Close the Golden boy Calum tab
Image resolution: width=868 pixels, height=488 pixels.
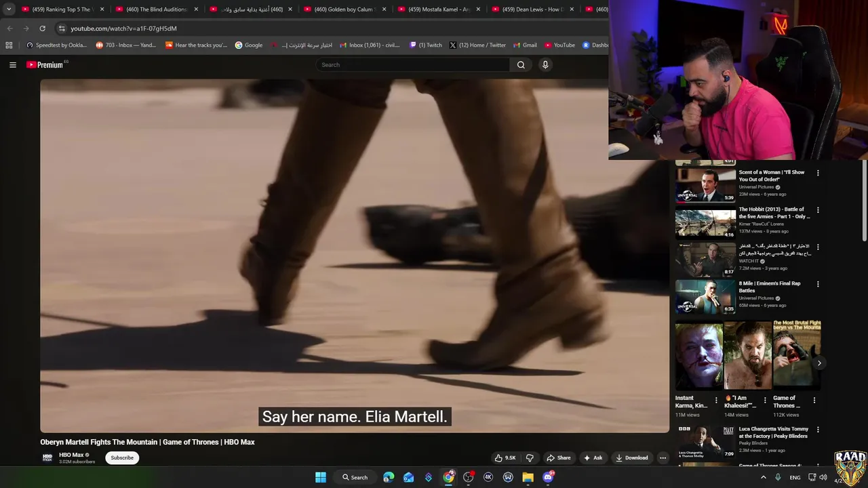[x=384, y=9]
